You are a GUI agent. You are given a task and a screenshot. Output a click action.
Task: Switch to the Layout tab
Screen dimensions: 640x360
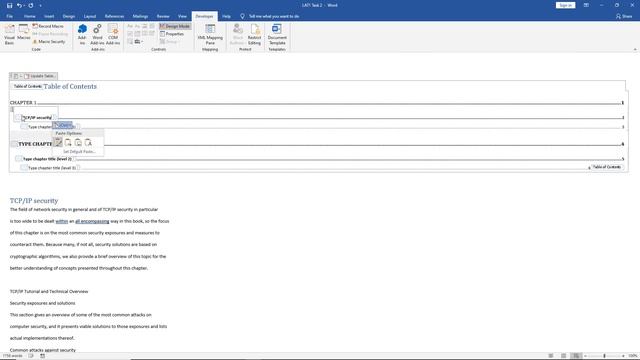90,16
